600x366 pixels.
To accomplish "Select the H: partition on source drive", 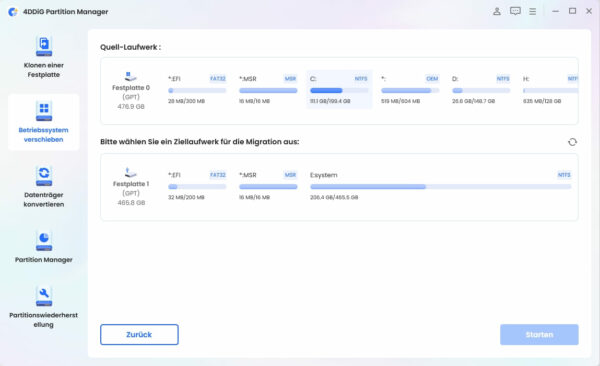I will click(x=550, y=90).
